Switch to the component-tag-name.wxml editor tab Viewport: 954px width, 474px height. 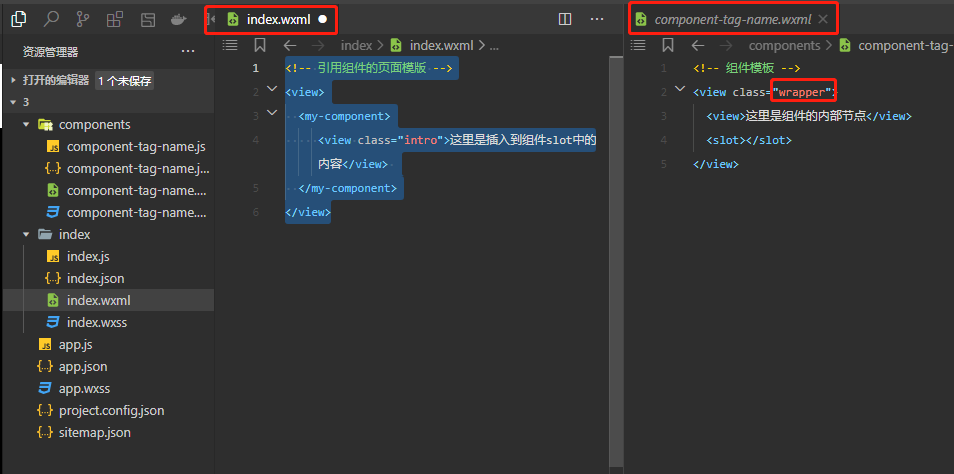click(733, 19)
